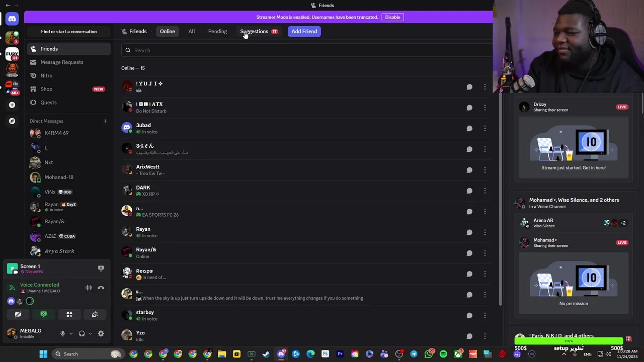The width and height of the screenshot is (644, 362).
Task: Switch to Online tab
Action: click(168, 31)
